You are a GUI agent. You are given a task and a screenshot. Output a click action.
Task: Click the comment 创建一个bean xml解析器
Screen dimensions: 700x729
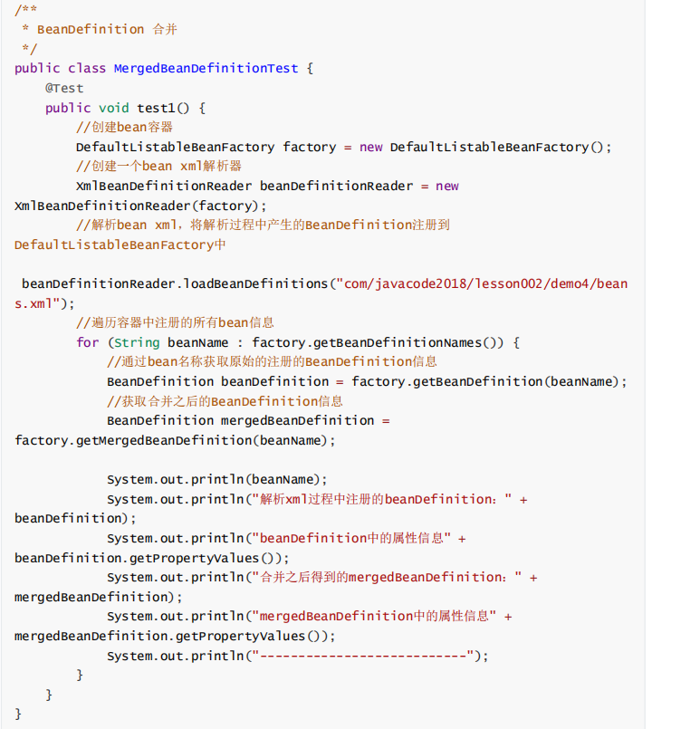158,166
